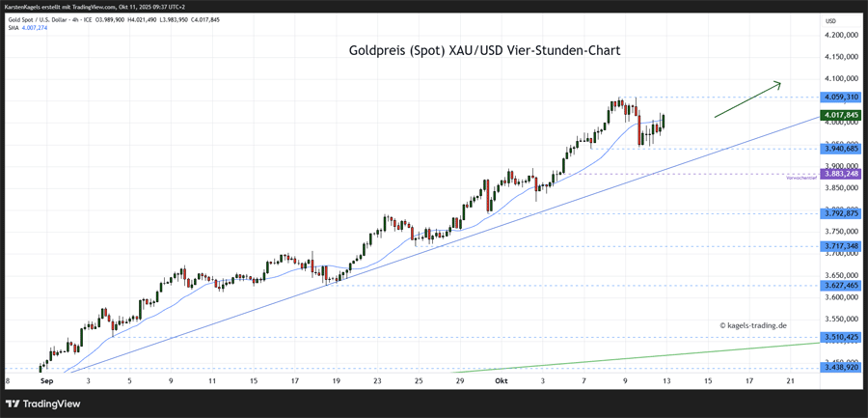Viewport: 868px width, 418px height.
Task: Click the purple 3.883,248 price label
Action: (840, 174)
